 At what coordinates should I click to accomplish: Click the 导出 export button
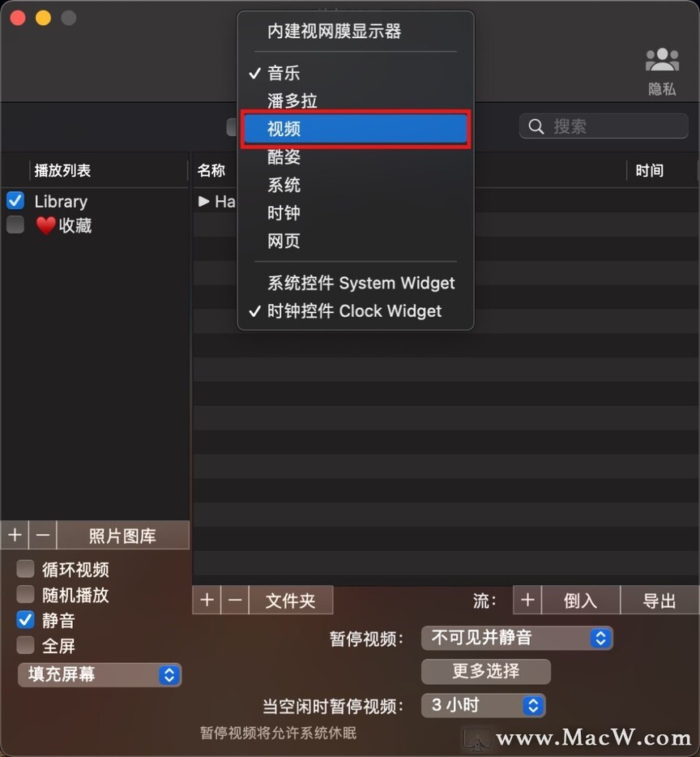coord(659,600)
